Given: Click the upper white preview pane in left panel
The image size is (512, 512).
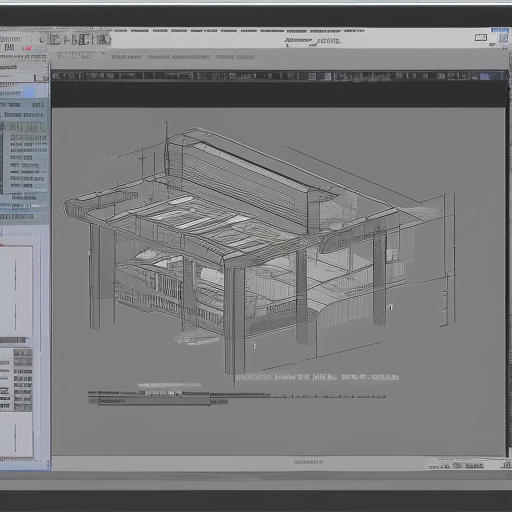Looking at the screenshot, I should click(x=16, y=292).
